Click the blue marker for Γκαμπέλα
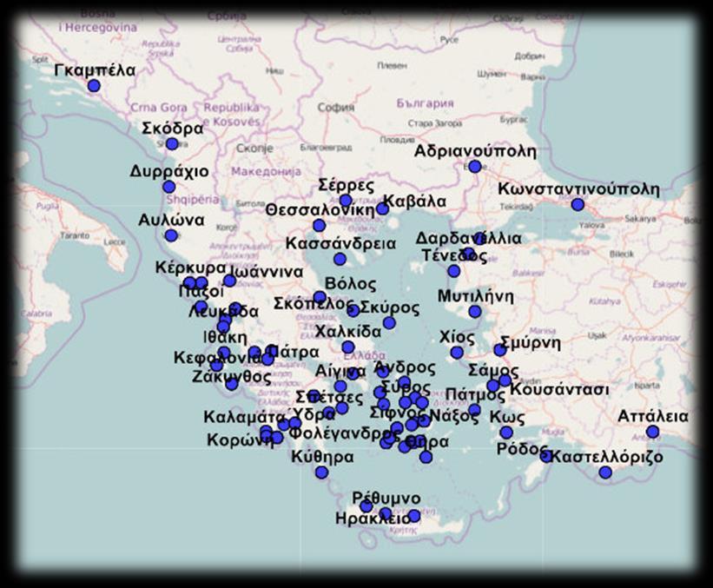The image size is (713, 588). click(94, 85)
